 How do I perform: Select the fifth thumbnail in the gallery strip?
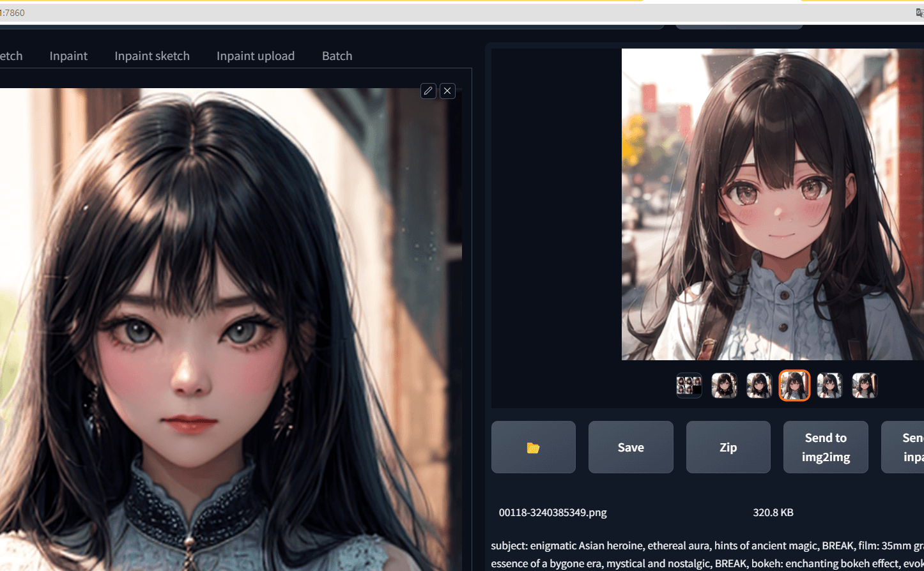tap(829, 385)
